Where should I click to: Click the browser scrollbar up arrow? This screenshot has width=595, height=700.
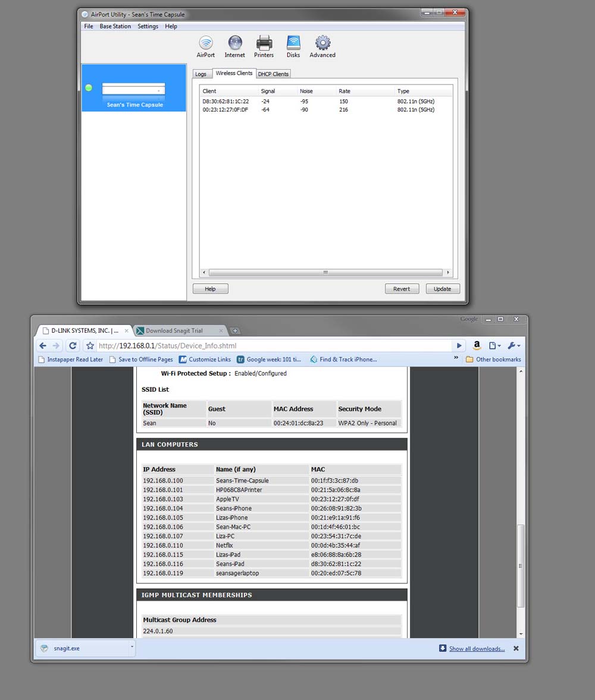click(x=521, y=371)
